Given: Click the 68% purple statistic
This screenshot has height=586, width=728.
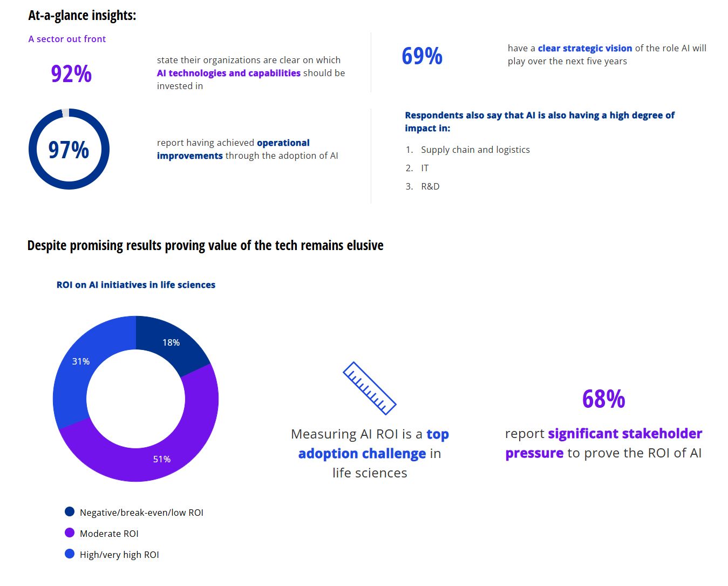Looking at the screenshot, I should [x=603, y=399].
